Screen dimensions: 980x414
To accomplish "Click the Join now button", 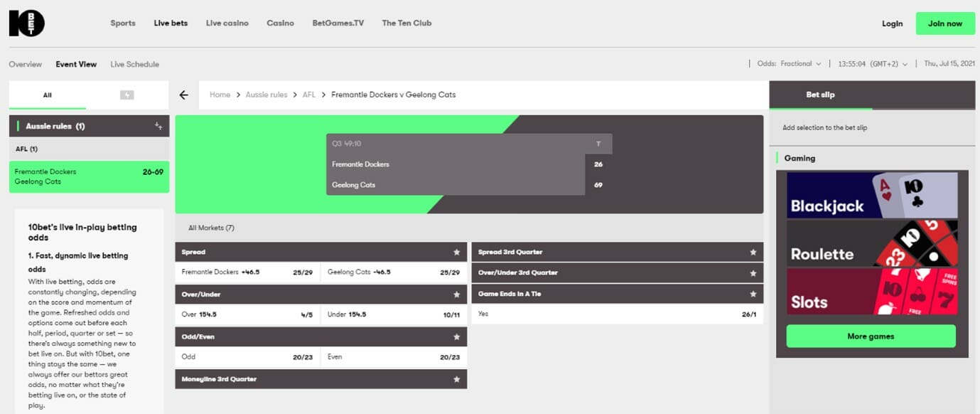I will pyautogui.click(x=945, y=23).
